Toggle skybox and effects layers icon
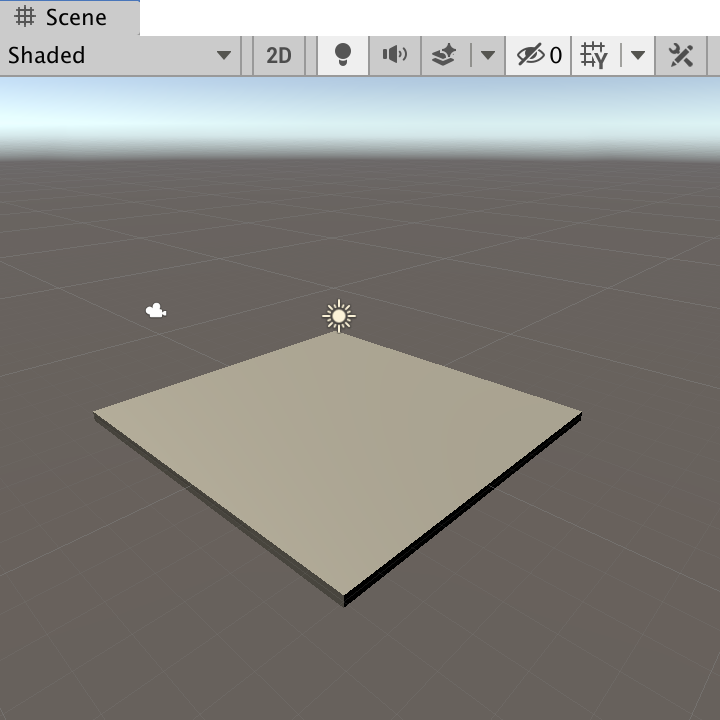Screen dimensions: 720x720 [x=445, y=55]
